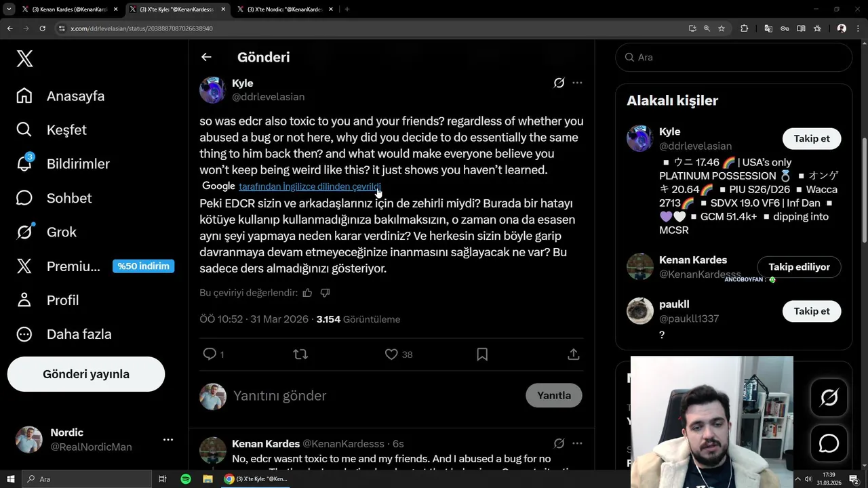The width and height of the screenshot is (868, 488).
Task: Click the İngilizce dilinden çevrildi link
Action: coord(310,186)
